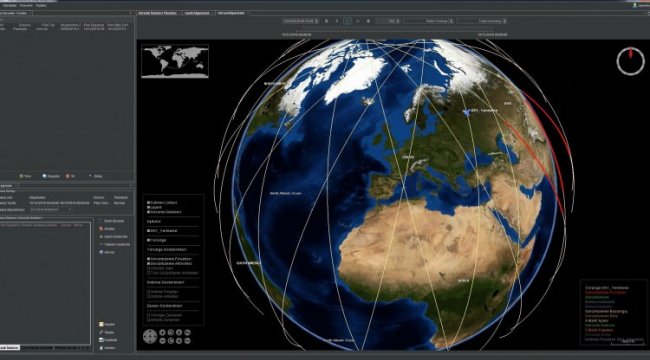650x360 pixels.
Task: Enable the İndirme Fırsatları checkbox
Action: 149,292
